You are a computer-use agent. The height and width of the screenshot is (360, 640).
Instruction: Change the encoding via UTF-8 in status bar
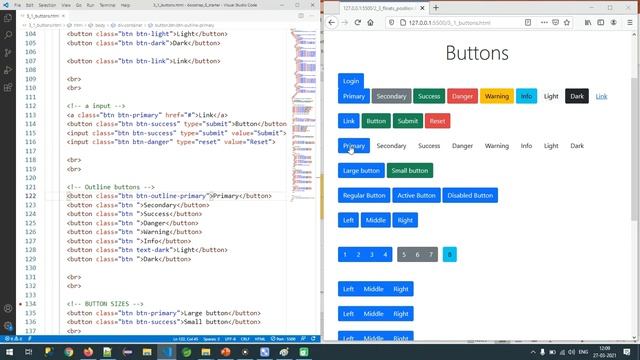[x=230, y=339]
